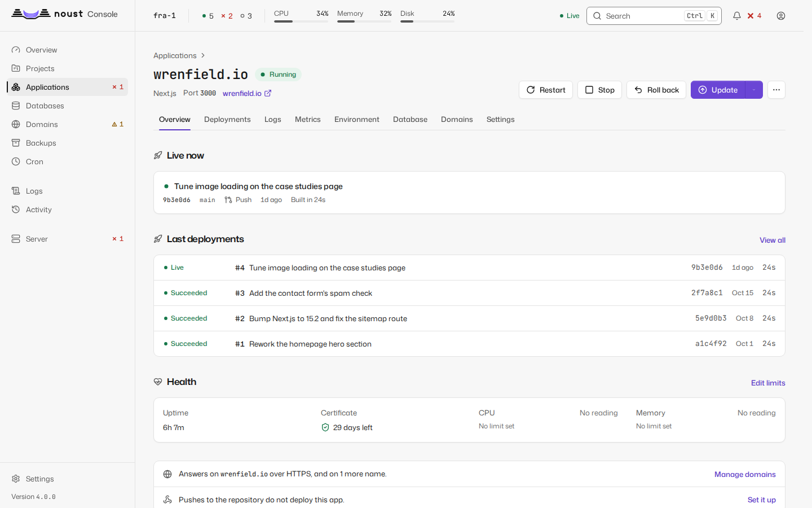The height and width of the screenshot is (508, 812).
Task: Click the fra-1 server name
Action: [165, 16]
